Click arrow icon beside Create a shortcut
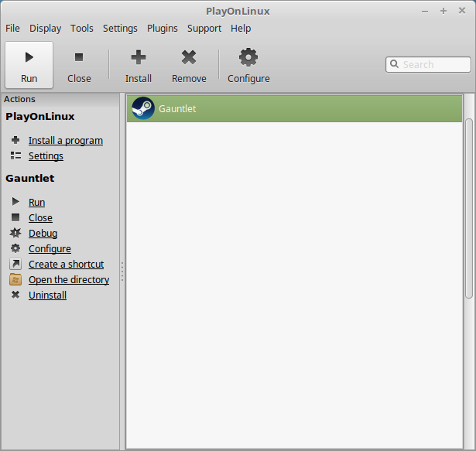 pyautogui.click(x=15, y=264)
